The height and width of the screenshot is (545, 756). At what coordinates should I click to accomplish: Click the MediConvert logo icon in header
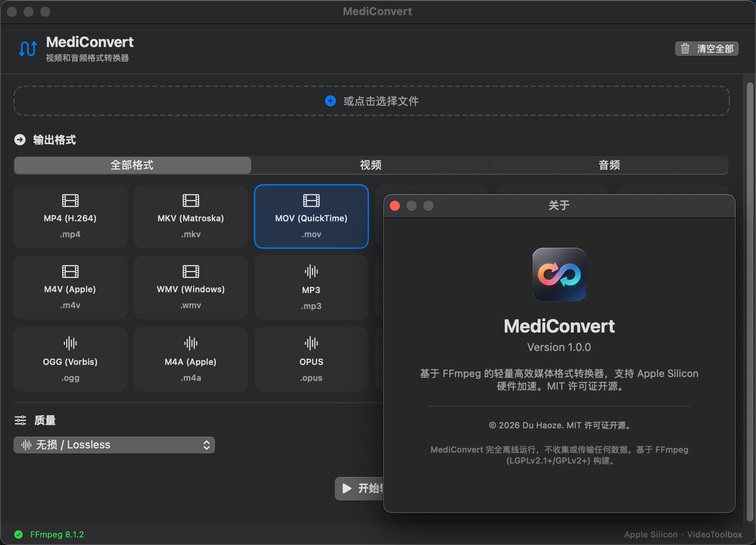click(28, 49)
